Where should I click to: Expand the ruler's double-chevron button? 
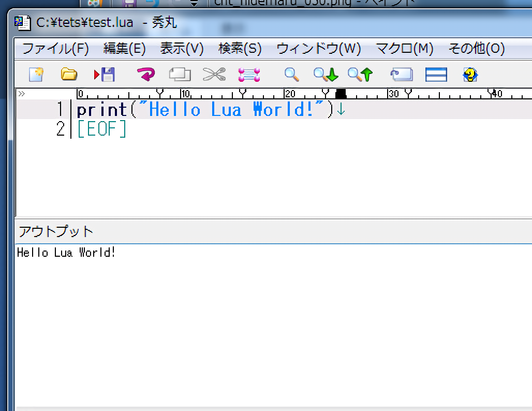tap(22, 94)
